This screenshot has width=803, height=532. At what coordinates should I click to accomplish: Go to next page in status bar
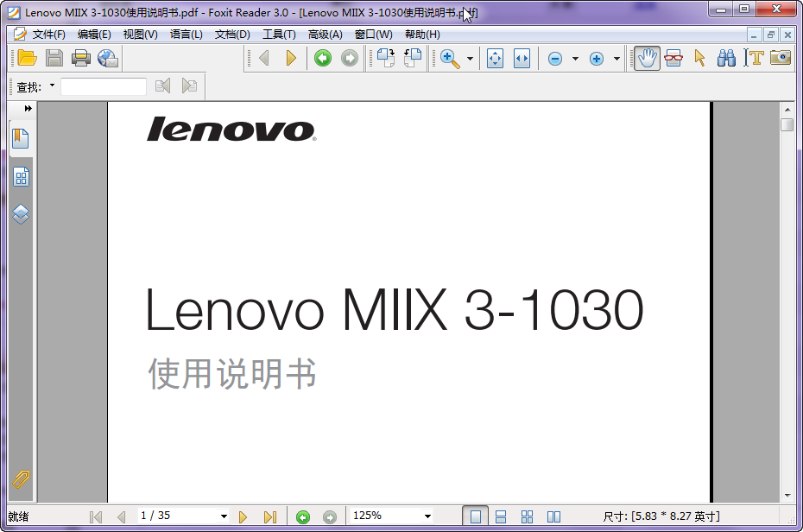click(x=243, y=517)
